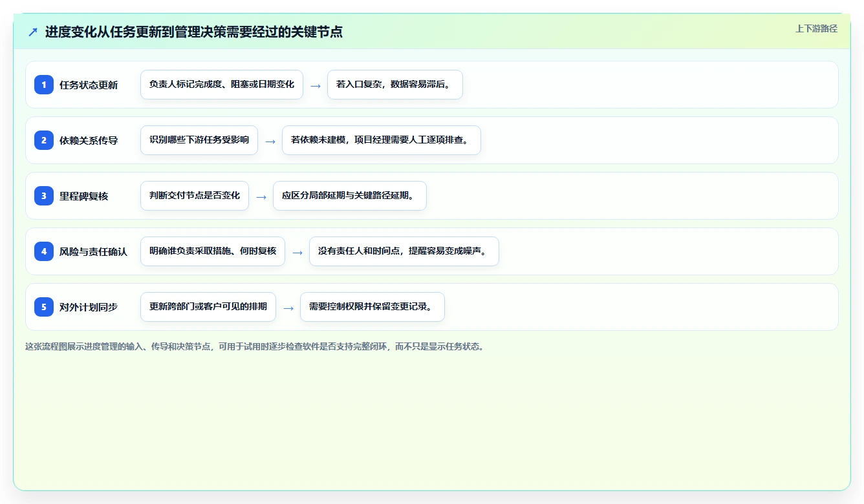864x504 pixels.
Task: Click the title 进度变化从任务更新到管理决策需要经过的关键节点
Action: point(193,32)
